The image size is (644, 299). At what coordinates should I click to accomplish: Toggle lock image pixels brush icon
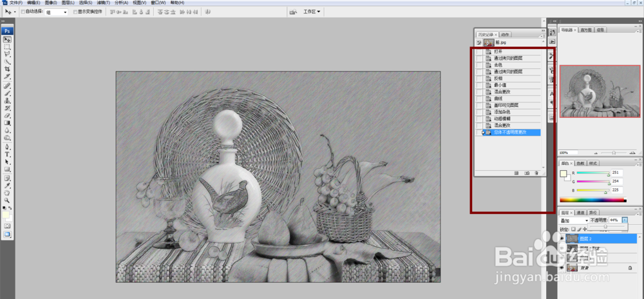[x=579, y=229]
